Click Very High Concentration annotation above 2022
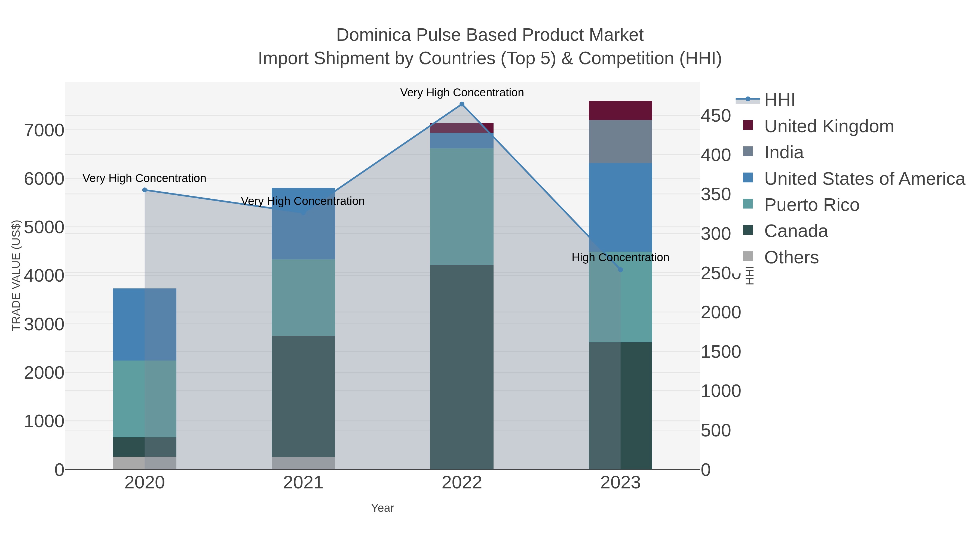The height and width of the screenshot is (551, 980). point(462,93)
